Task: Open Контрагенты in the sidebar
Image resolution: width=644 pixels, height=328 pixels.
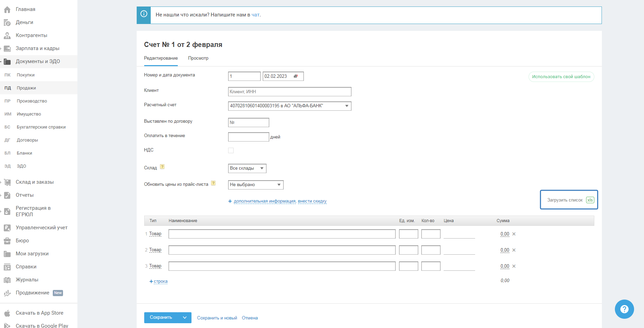Action: click(x=31, y=35)
